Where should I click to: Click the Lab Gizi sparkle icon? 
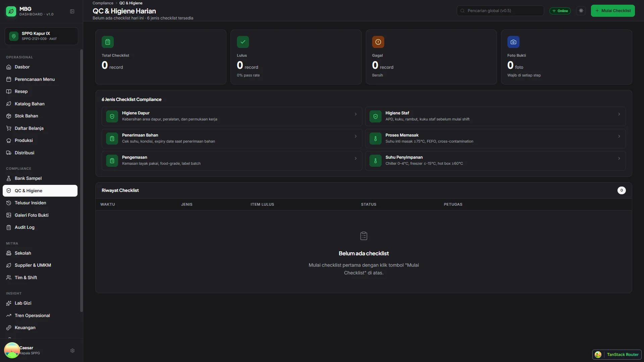[x=9, y=303]
